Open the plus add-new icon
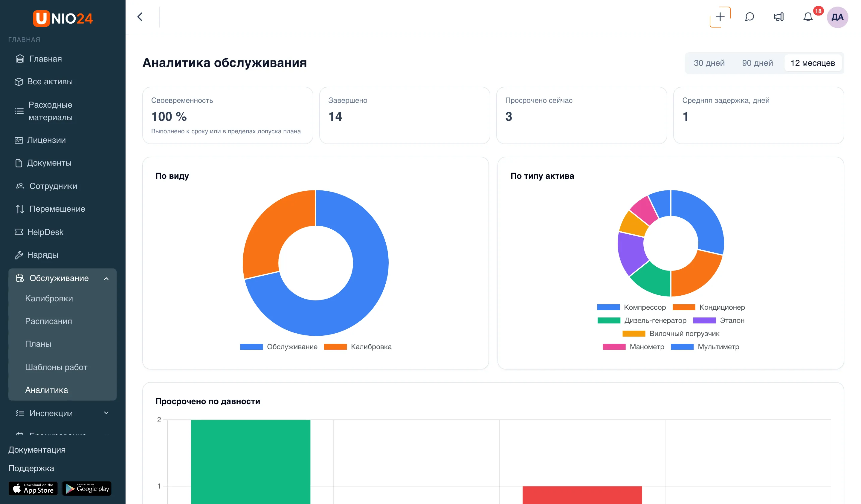861x504 pixels. click(x=720, y=17)
